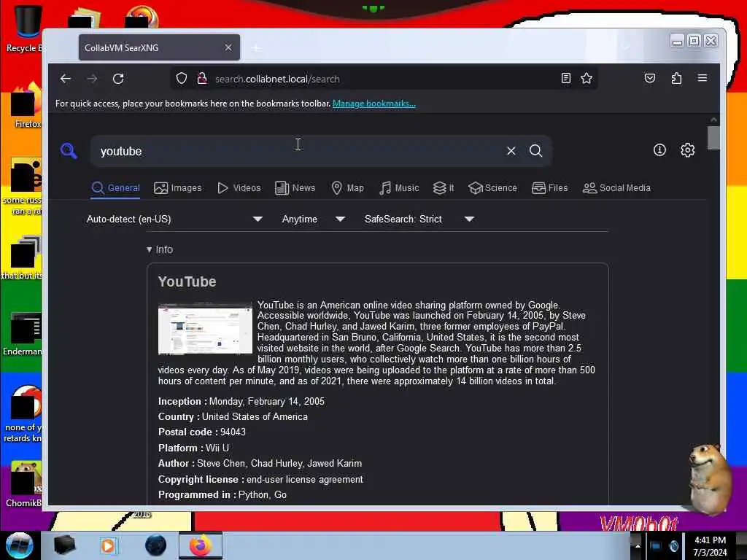Viewport: 747px width, 560px height.
Task: Bookmark this page with the star icon
Action: (587, 78)
